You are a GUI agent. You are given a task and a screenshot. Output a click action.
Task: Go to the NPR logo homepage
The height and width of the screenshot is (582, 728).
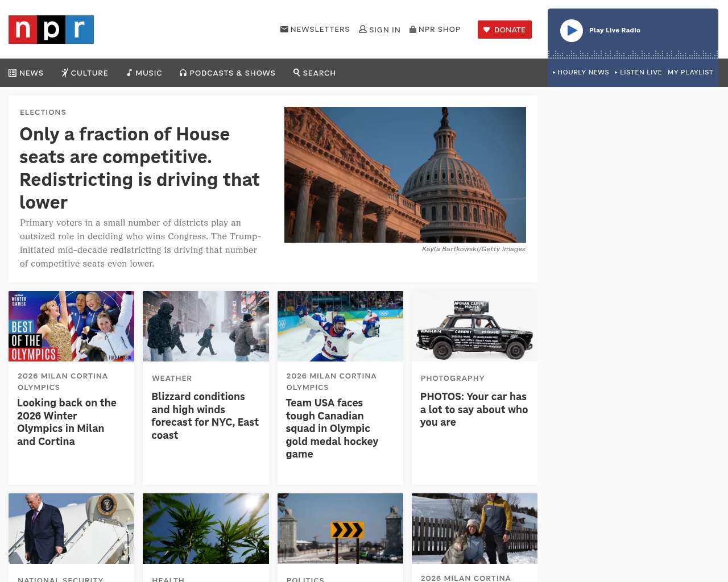(x=51, y=30)
